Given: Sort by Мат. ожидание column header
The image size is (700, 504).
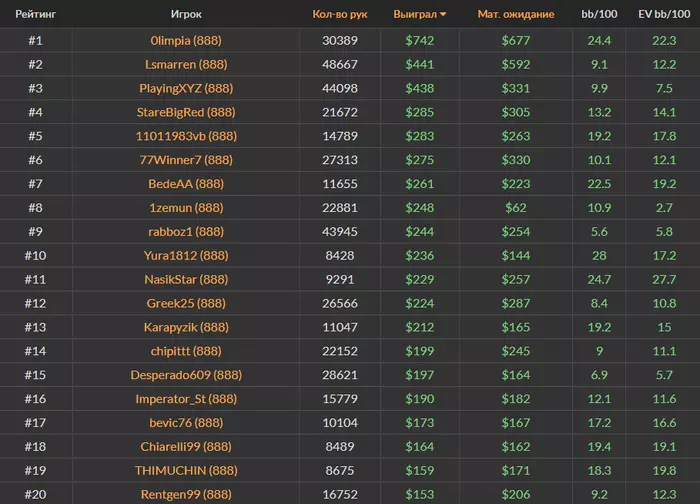Looking at the screenshot, I should pyautogui.click(x=516, y=14).
